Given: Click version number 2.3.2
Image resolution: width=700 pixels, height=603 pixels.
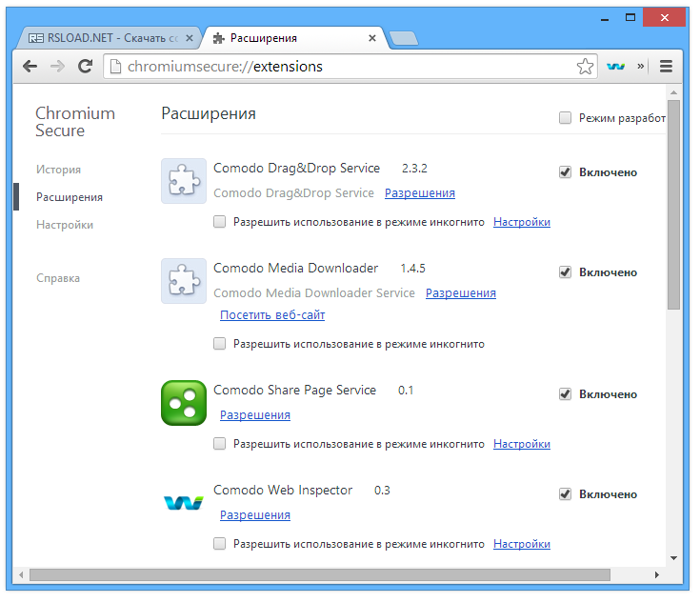Looking at the screenshot, I should [x=414, y=169].
